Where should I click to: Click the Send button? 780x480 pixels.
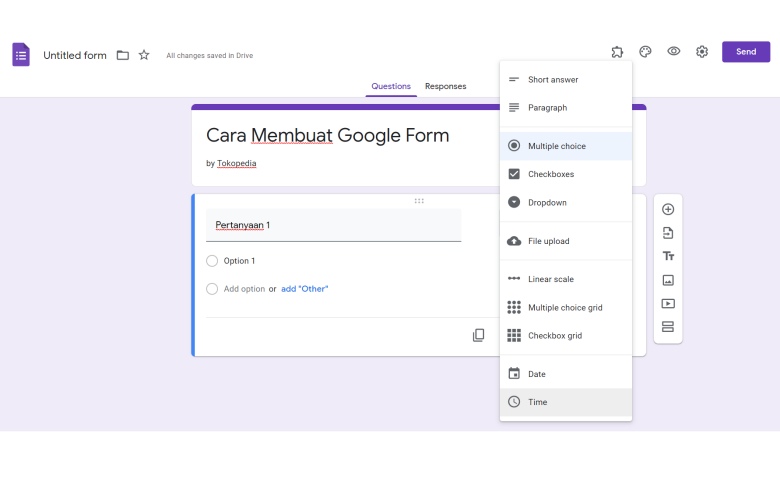pyautogui.click(x=746, y=52)
